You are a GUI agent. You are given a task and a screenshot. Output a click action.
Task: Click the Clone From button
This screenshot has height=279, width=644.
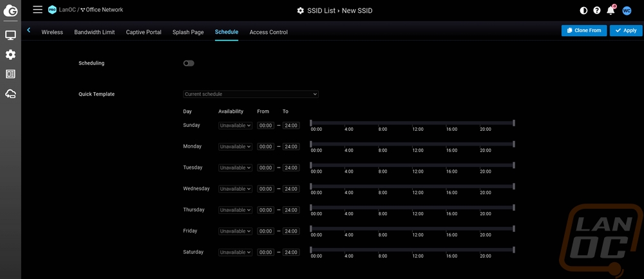click(584, 30)
